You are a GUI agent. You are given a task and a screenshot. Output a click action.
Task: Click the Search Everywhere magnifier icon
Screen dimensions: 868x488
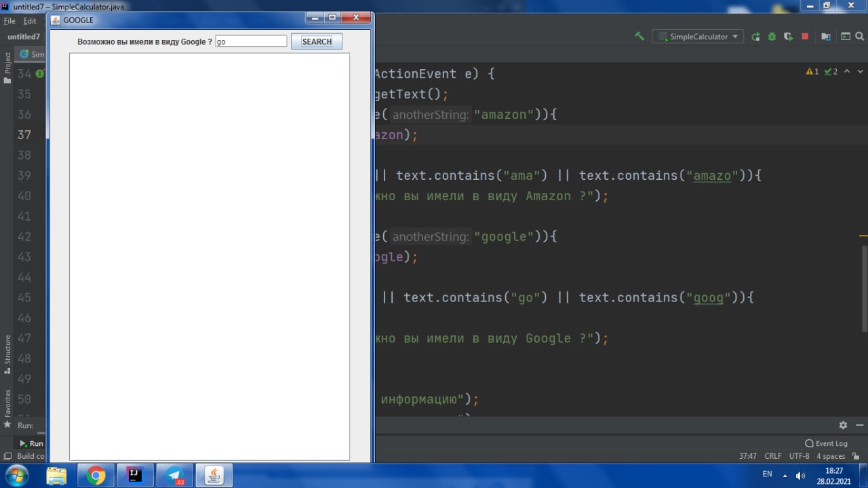point(860,37)
